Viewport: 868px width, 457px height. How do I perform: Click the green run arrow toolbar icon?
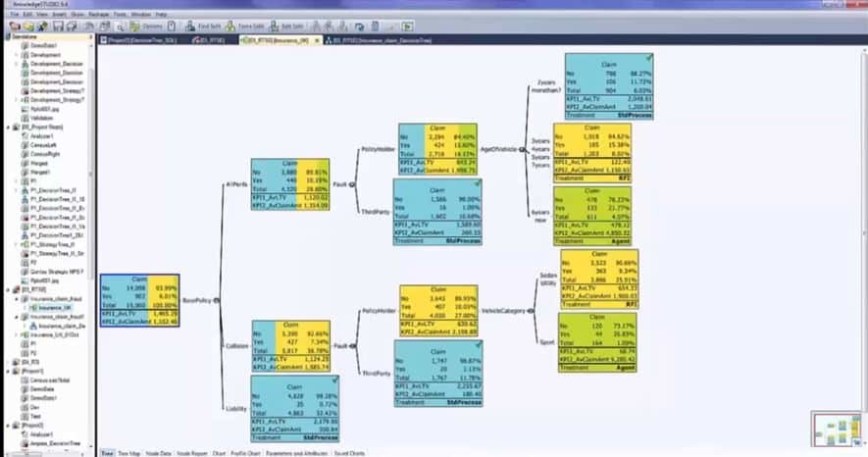407,25
